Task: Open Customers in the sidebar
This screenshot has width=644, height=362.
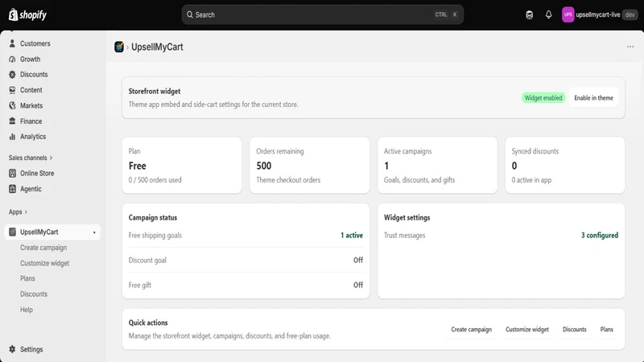Action: click(35, 43)
